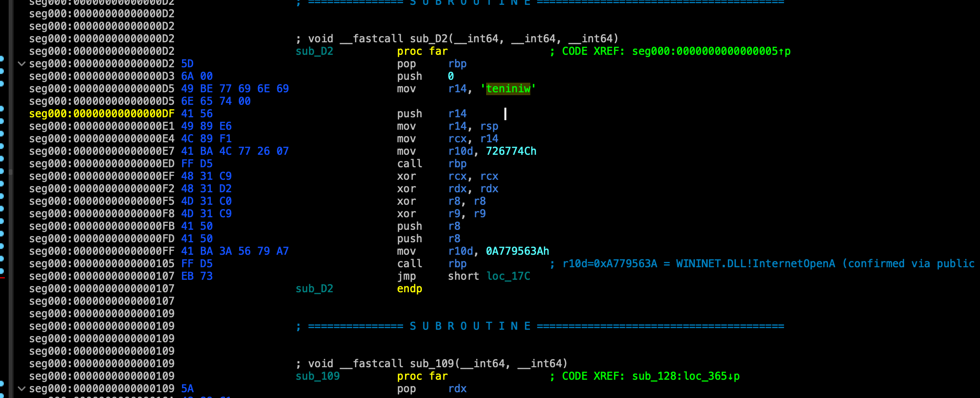The height and width of the screenshot is (398, 980).
Task: Select opcode bytes 41 BA 3A 56 79 A7
Action: point(235,251)
